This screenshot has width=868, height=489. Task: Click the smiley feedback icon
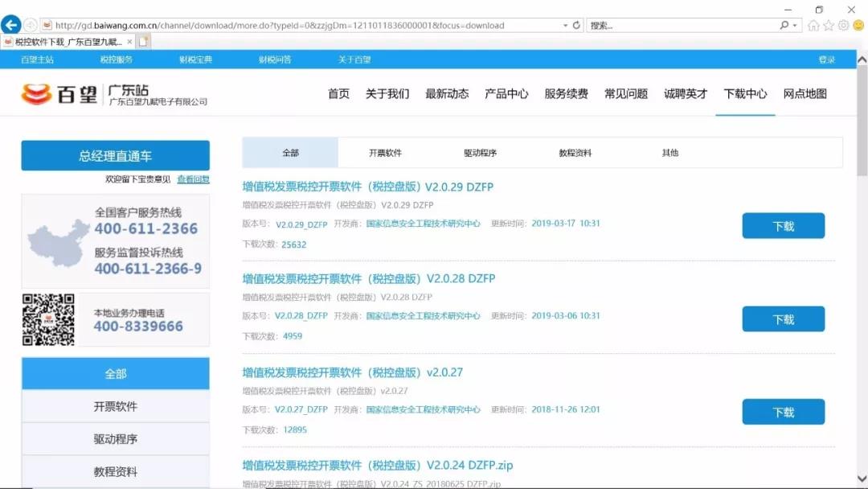(x=858, y=26)
